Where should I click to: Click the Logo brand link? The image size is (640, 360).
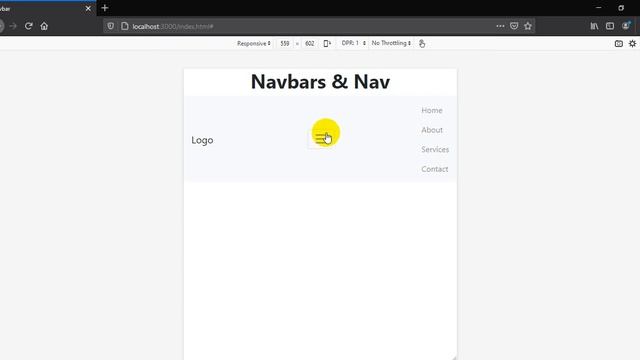click(x=202, y=140)
